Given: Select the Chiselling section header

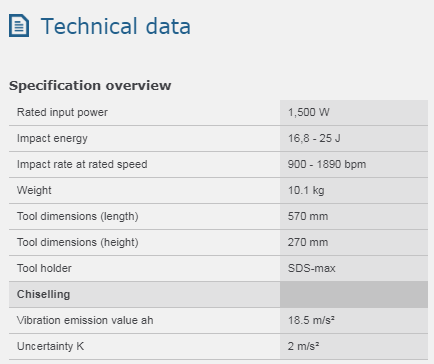Looking at the screenshot, I should click(x=44, y=294).
